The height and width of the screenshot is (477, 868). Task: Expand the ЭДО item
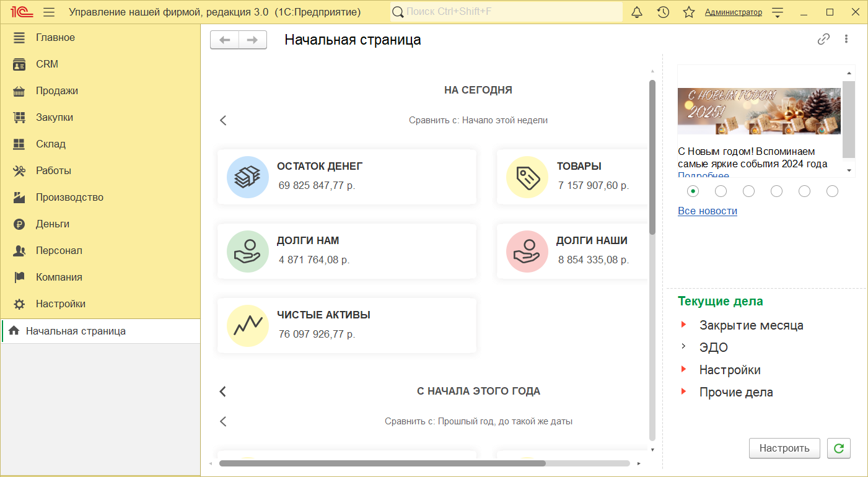click(683, 347)
